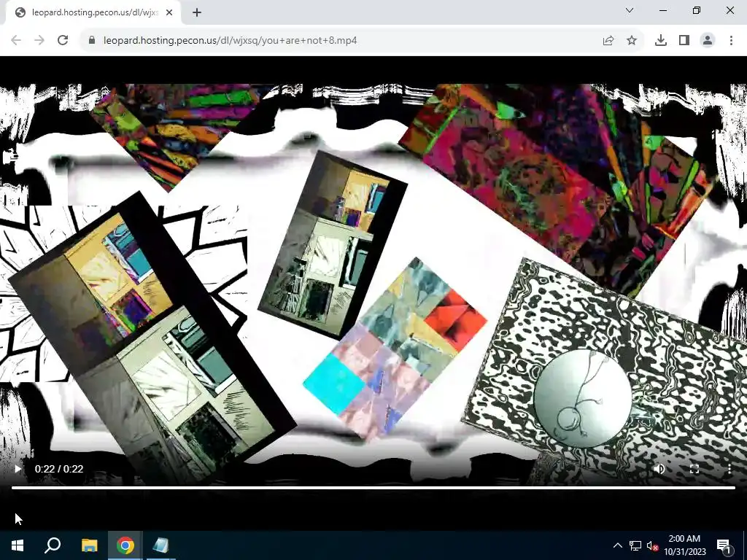Image resolution: width=747 pixels, height=560 pixels.
Task: Go forward to the next page
Action: tap(39, 41)
